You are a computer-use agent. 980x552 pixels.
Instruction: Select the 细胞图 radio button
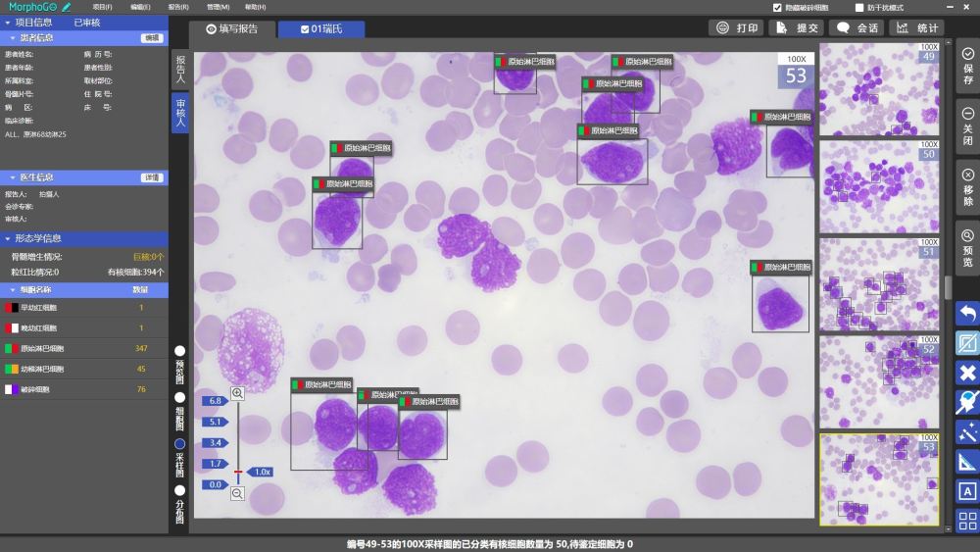[180, 398]
